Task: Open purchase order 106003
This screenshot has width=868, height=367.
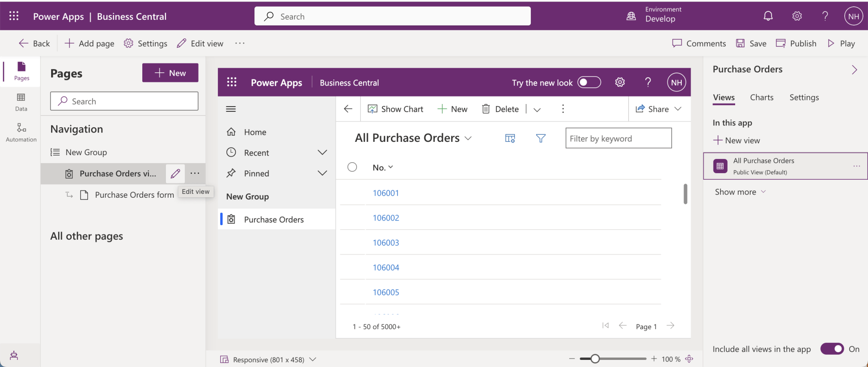Action: [386, 243]
